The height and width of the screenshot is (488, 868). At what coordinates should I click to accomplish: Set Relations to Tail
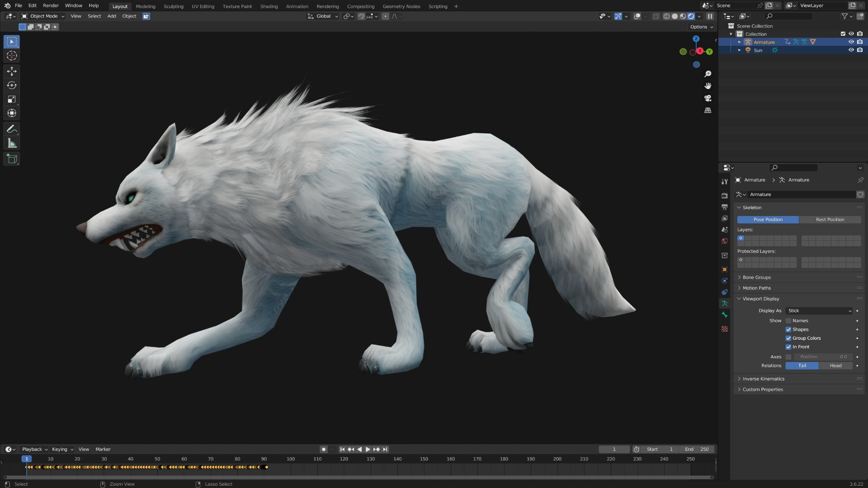pyautogui.click(x=802, y=366)
